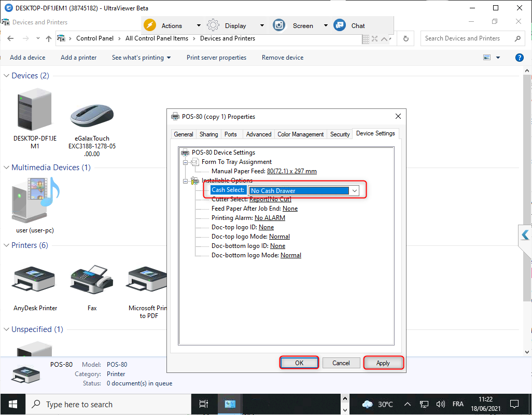The width and height of the screenshot is (532, 415).
Task: Expand the Screen dropdown arrow
Action: coord(326,25)
